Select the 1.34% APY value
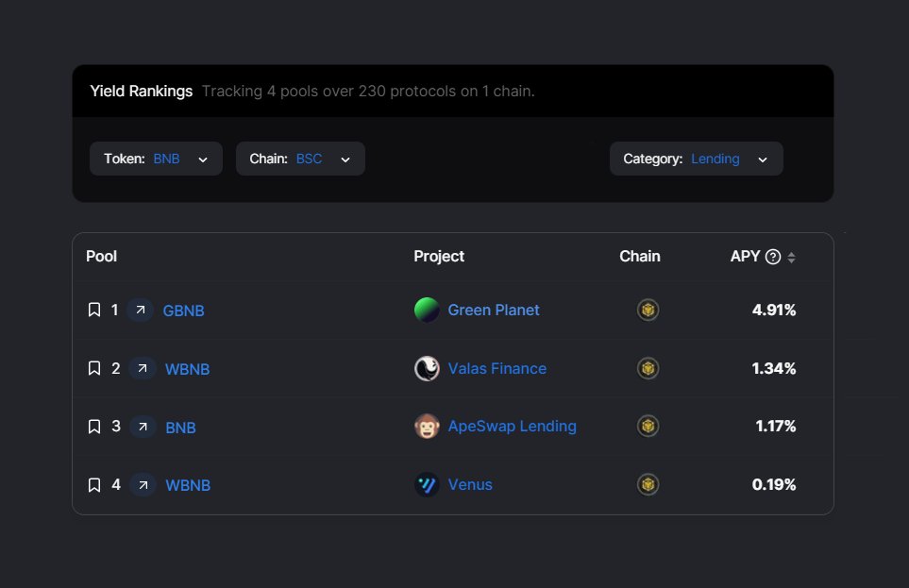The height and width of the screenshot is (588, 909). pyautogui.click(x=774, y=369)
